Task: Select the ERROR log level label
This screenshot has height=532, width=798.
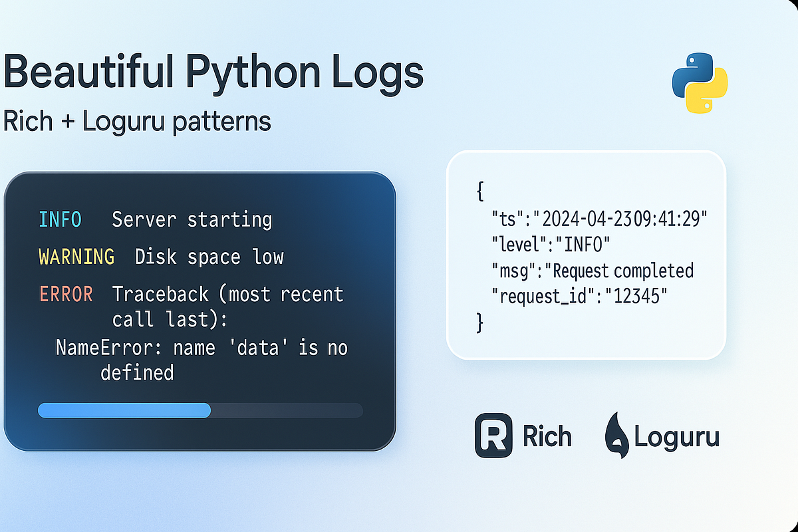Action: click(x=66, y=294)
